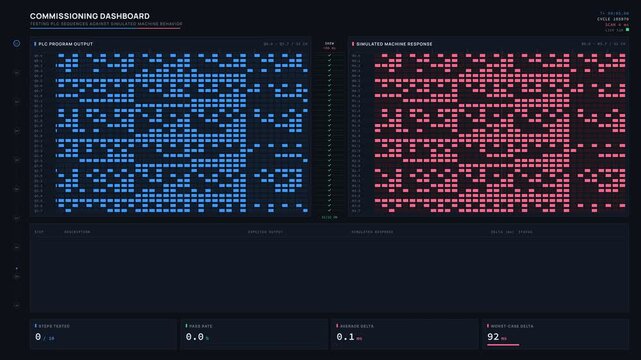Image resolution: width=641 pixels, height=360 pixels.
Task: Click the Expected Output column header
Action: pyautogui.click(x=265, y=232)
